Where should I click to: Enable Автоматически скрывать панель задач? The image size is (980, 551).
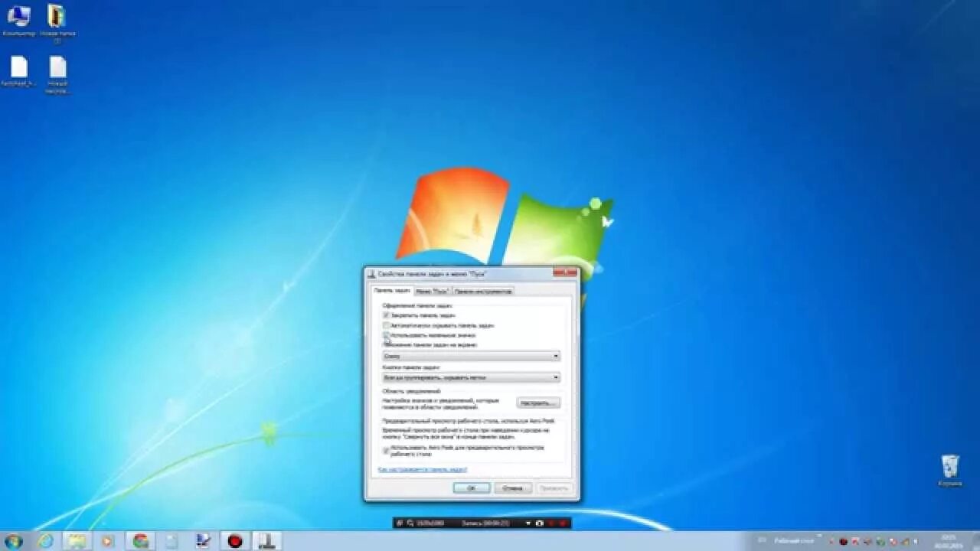point(387,325)
